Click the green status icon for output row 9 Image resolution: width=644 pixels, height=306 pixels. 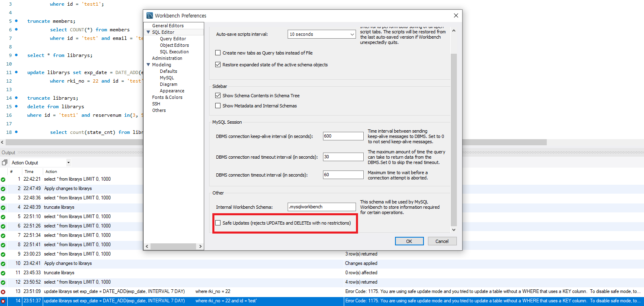(x=3, y=254)
